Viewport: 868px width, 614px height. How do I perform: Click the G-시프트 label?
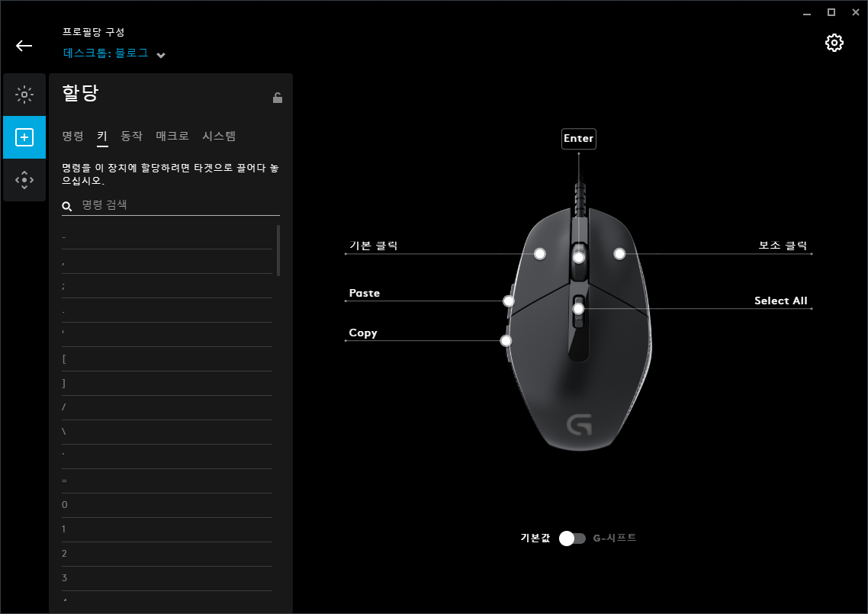click(615, 538)
